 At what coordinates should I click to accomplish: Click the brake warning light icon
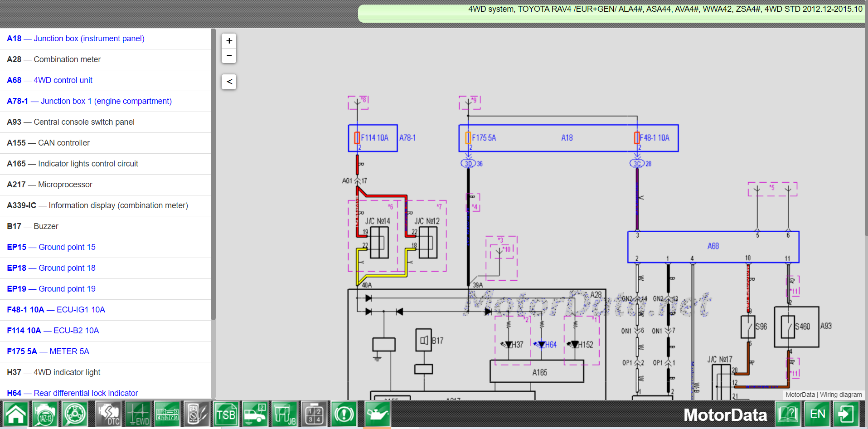tap(344, 414)
